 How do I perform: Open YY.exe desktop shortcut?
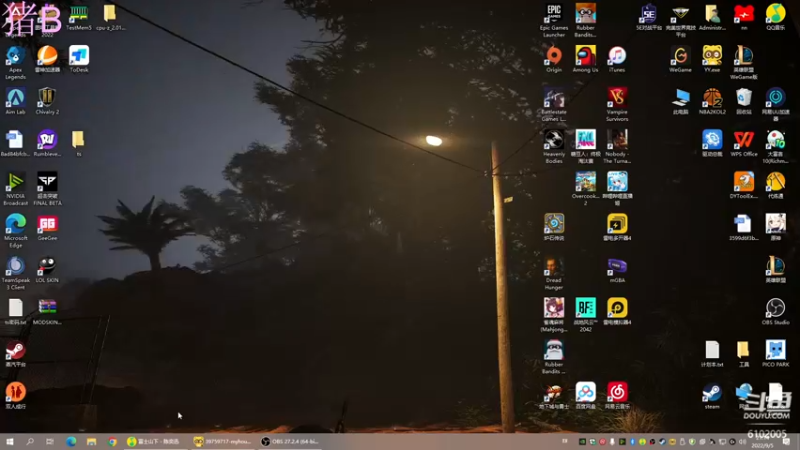point(712,59)
